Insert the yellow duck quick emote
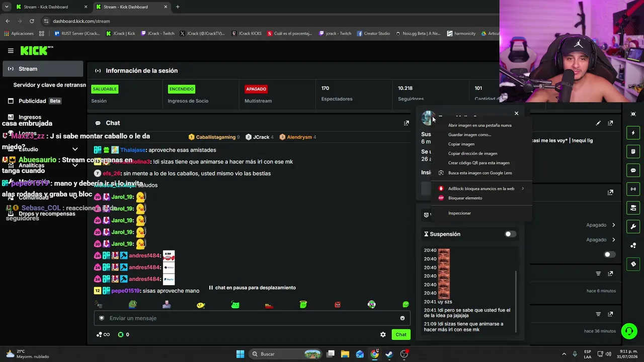 coord(201,305)
